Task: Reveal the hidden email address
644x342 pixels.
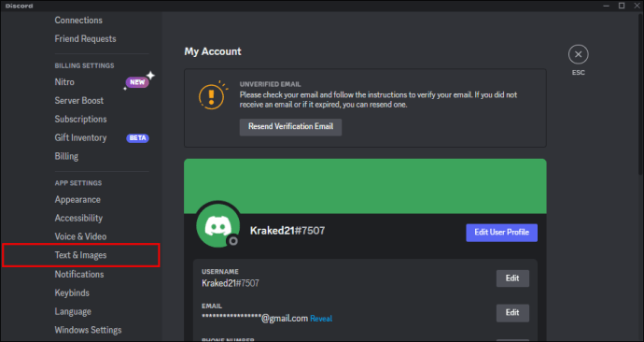Action: 321,319
